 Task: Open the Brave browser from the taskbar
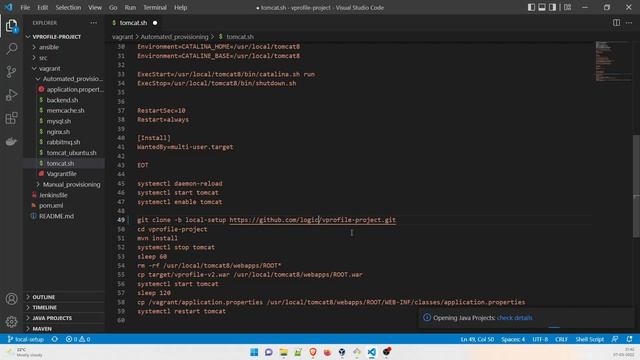pyautogui.click(x=313, y=352)
